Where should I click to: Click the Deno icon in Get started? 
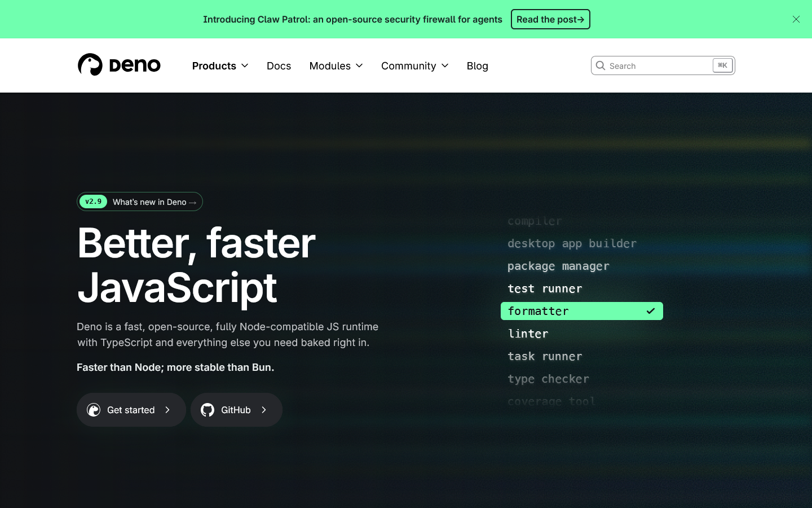tap(94, 410)
